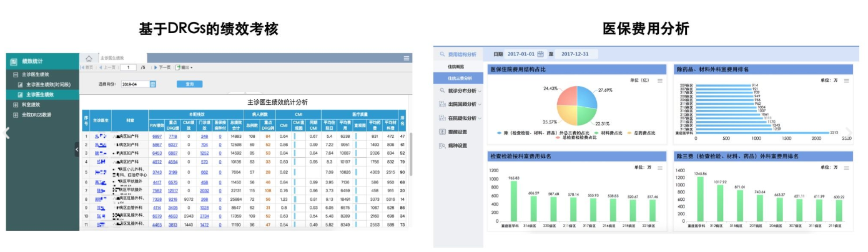Screen dimensions: 868x252
Task: Click the 绩效统计 module icon
Action: tap(13, 61)
